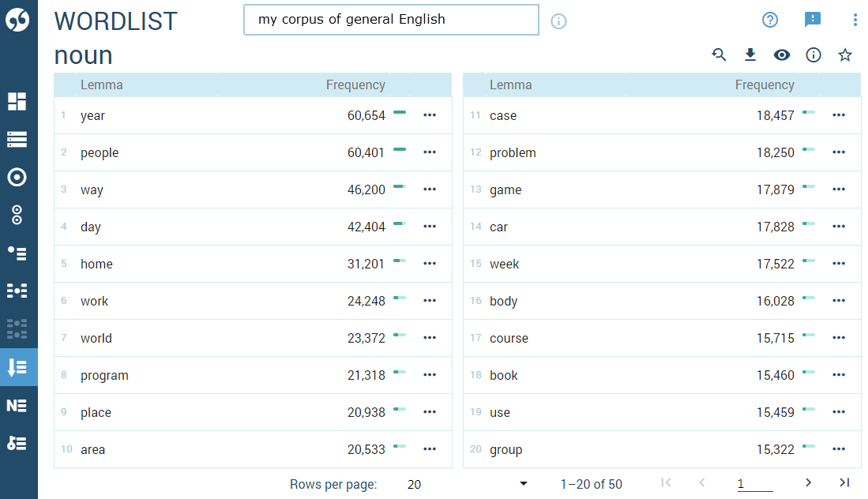Select the highlighted Wordlist sidebar entry
Image resolution: width=868 pixels, height=499 pixels.
17,367
